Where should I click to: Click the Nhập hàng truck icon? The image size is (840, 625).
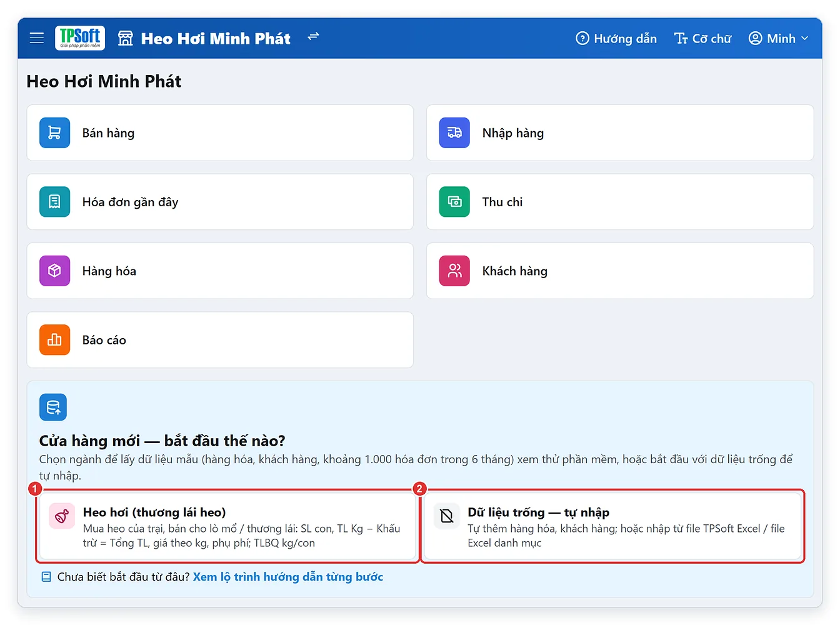(x=454, y=132)
